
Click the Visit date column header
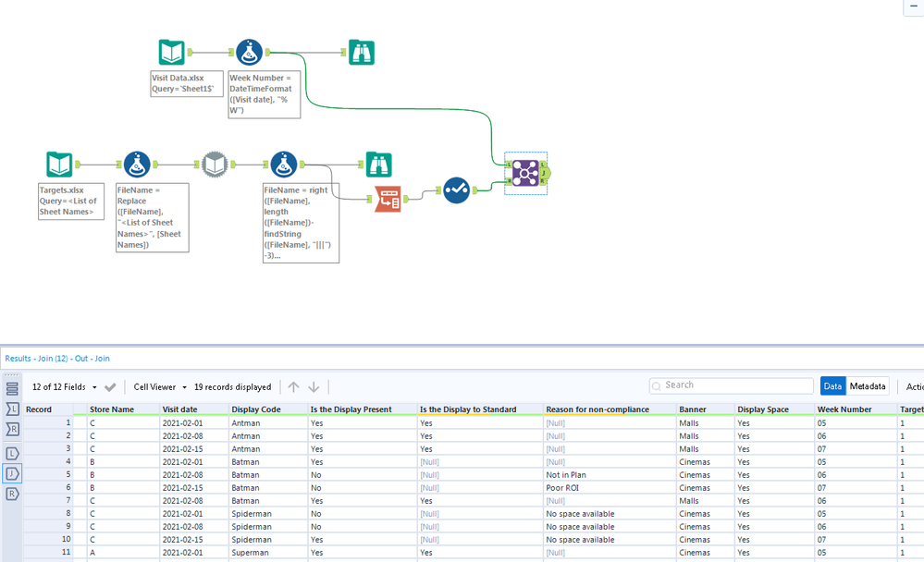[x=179, y=409]
